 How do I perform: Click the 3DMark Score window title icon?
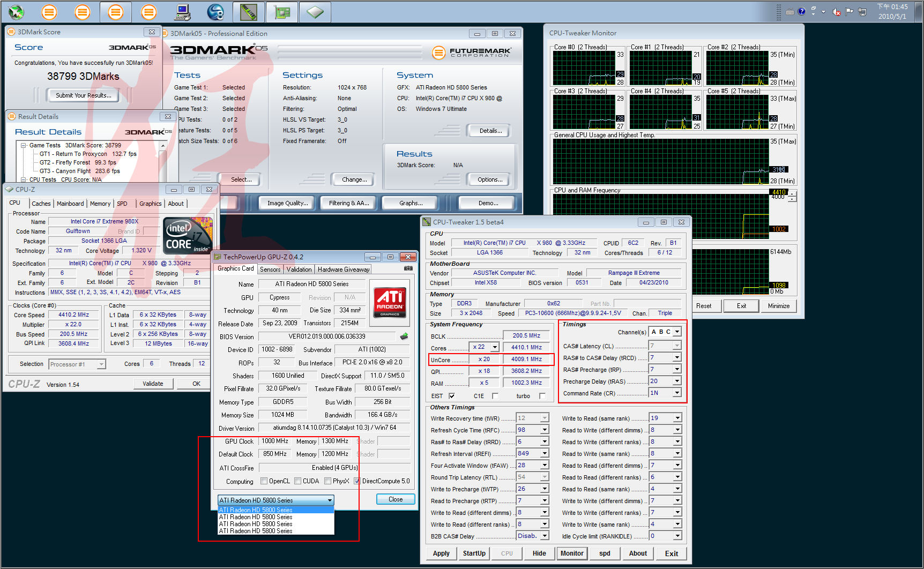point(11,32)
